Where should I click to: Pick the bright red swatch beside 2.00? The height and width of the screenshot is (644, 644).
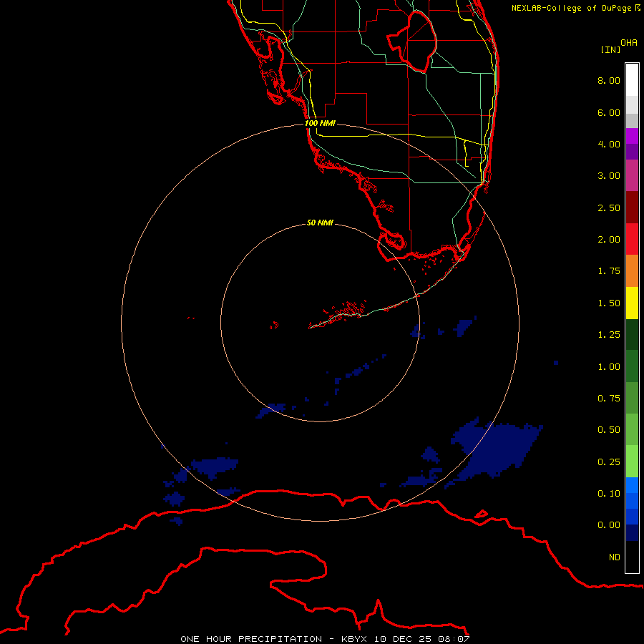[632, 239]
